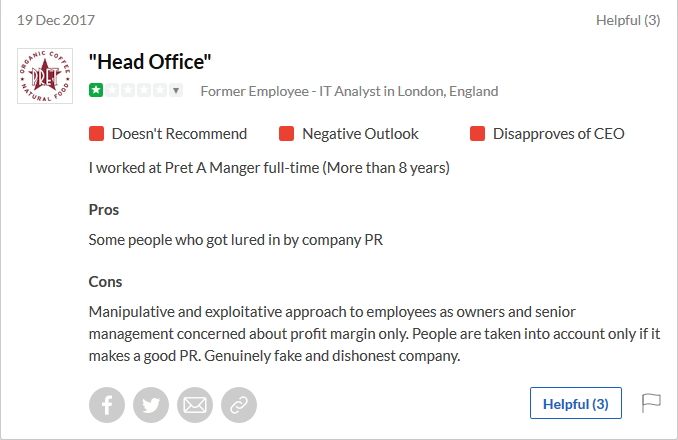The height and width of the screenshot is (440, 678).
Task: Click the Pros heading
Action: click(x=104, y=210)
